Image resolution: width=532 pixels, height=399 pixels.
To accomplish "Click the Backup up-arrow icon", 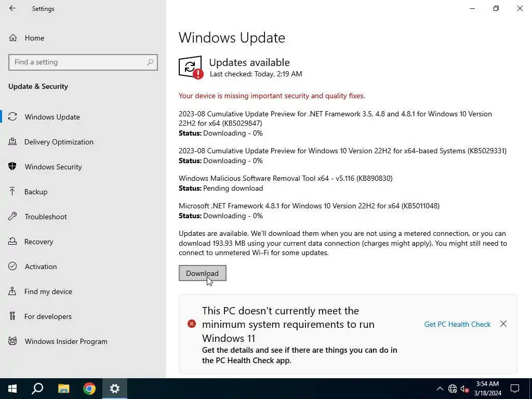I will click(12, 192).
